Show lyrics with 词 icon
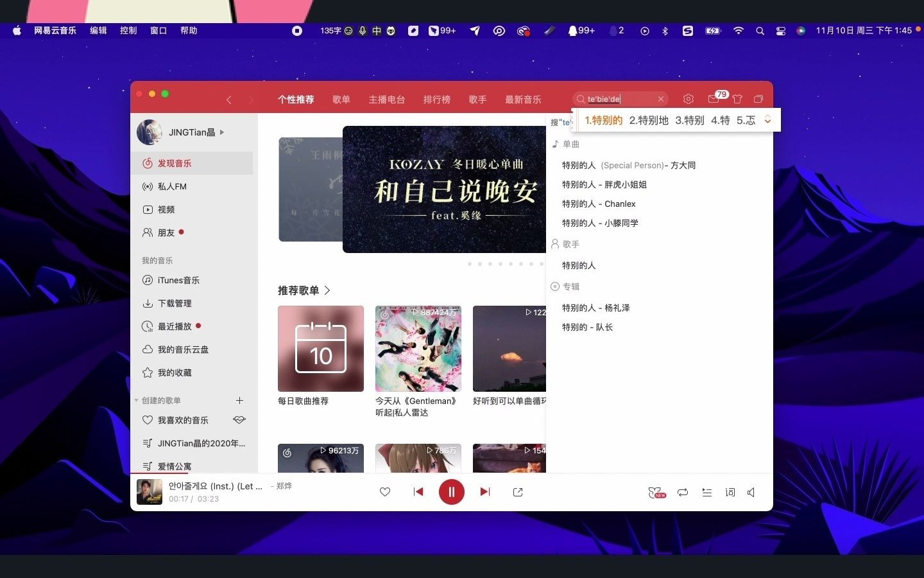The image size is (924, 578). coord(730,493)
